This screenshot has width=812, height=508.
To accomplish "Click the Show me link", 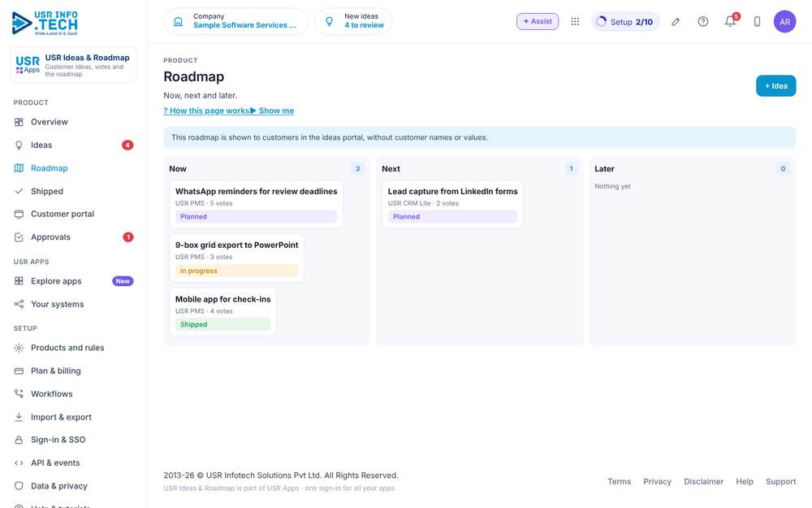I will (x=272, y=111).
